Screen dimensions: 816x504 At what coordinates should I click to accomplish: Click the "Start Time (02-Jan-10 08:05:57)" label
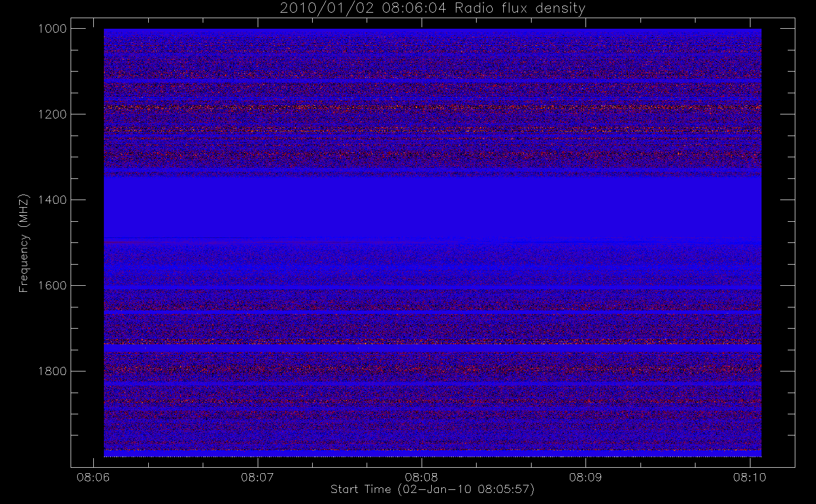click(x=432, y=489)
